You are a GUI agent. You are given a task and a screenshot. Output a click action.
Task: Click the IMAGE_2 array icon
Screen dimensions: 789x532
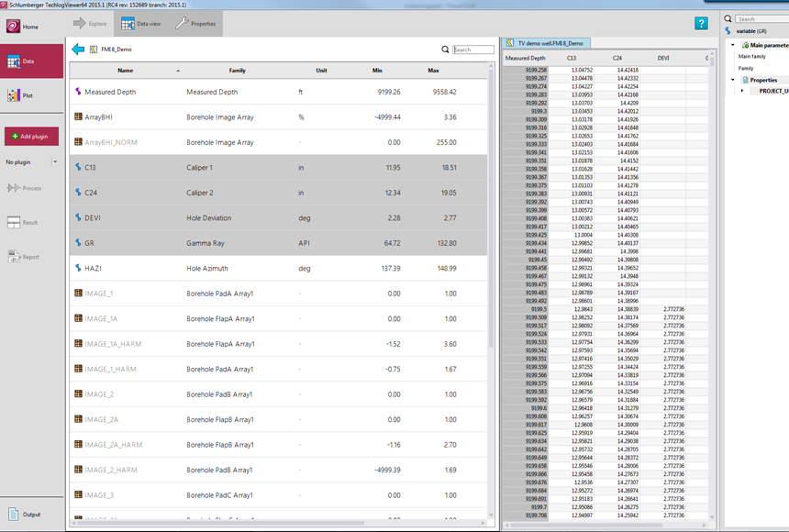coord(78,393)
